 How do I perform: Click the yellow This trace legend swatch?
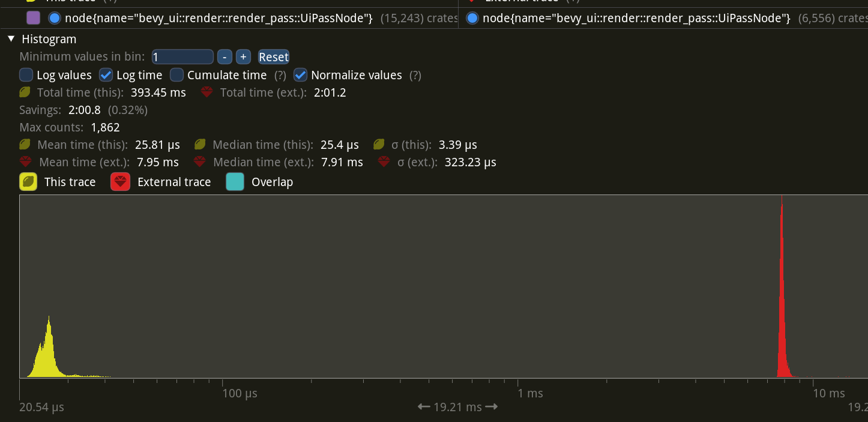tap(28, 182)
